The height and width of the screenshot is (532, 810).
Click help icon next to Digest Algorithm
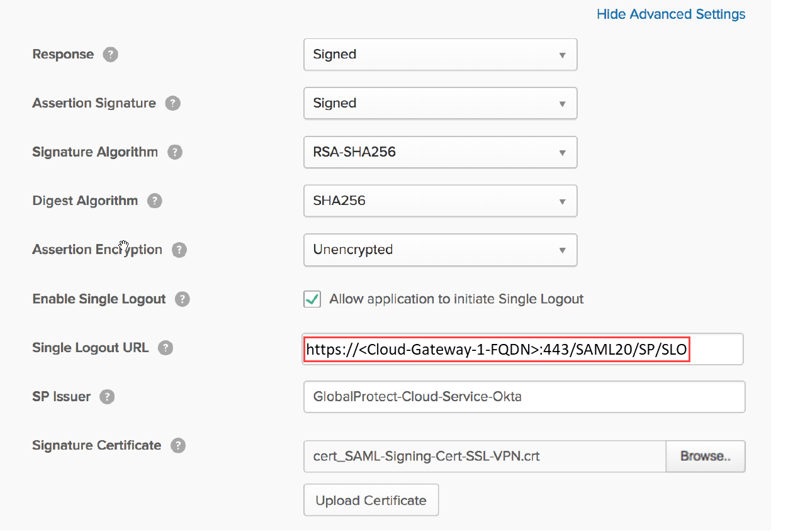pos(154,201)
